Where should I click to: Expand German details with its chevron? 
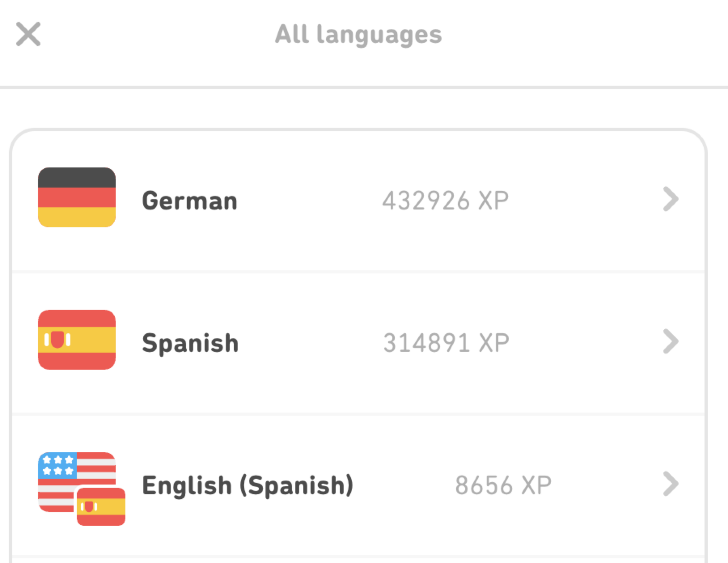point(670,199)
